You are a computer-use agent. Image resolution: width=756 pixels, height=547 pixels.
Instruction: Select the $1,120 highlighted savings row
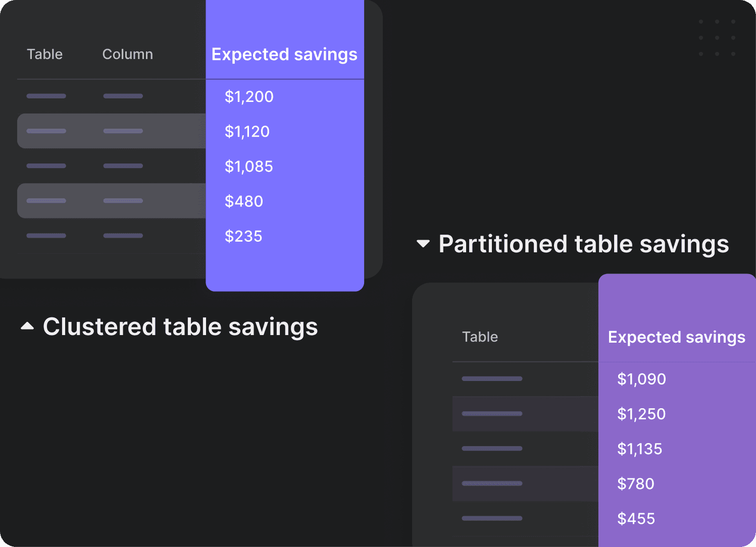(x=247, y=131)
